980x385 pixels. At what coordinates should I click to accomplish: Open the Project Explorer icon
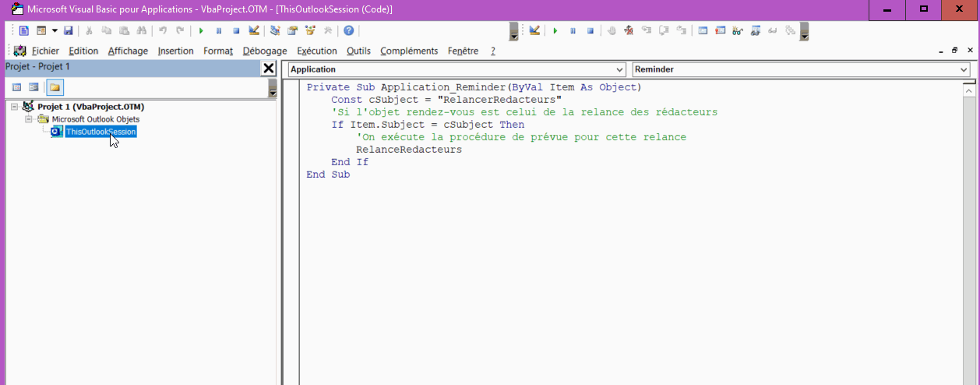[275, 30]
